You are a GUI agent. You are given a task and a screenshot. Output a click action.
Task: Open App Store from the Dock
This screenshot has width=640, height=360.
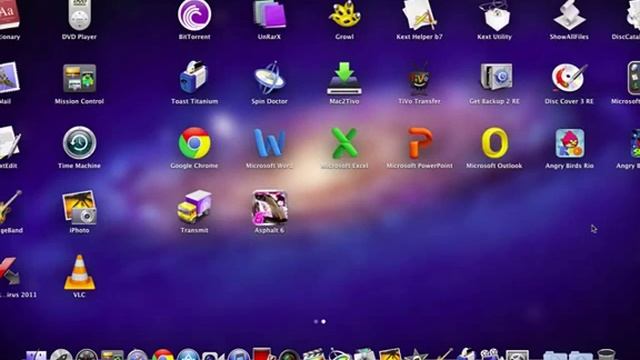188,354
